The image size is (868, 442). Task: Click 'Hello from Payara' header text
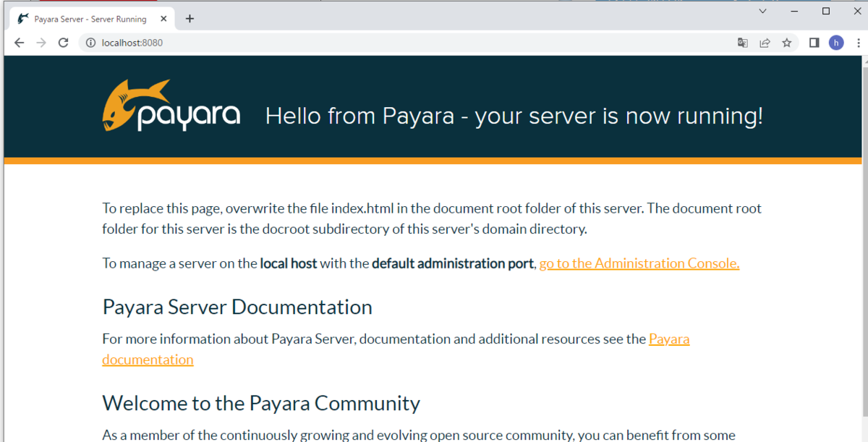(x=514, y=116)
